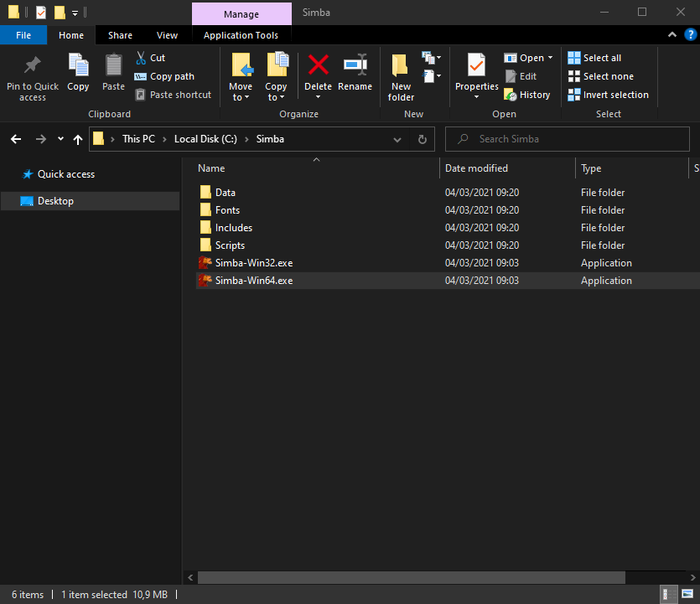Screen dimensions: 700x604
Task: Select the Includes folder row
Action: tap(448, 228)
